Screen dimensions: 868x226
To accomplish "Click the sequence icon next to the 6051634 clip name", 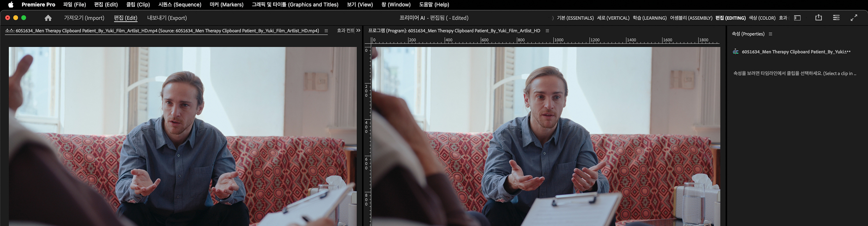I will click(x=735, y=52).
